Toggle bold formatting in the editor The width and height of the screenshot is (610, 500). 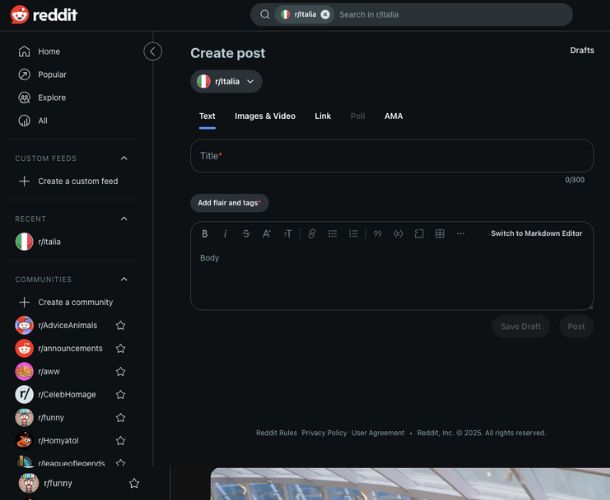pos(205,234)
